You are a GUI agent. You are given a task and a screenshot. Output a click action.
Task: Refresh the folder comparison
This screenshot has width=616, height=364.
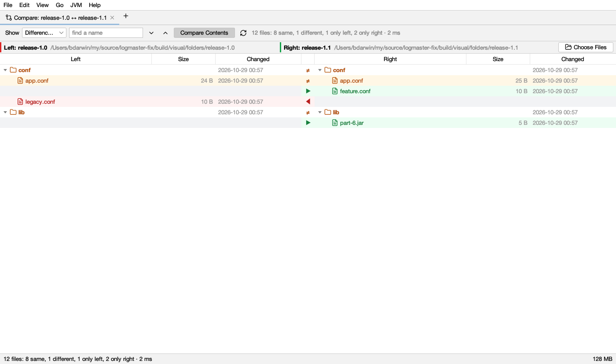[x=243, y=33]
